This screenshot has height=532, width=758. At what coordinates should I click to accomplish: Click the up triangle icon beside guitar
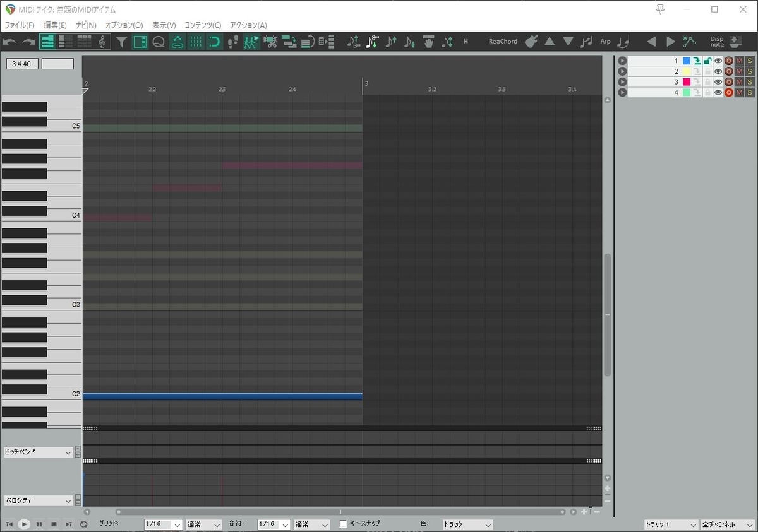550,42
